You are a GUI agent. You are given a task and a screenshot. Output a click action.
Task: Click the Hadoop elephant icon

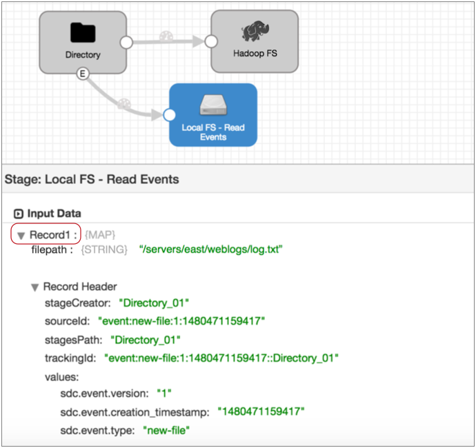pos(254,32)
